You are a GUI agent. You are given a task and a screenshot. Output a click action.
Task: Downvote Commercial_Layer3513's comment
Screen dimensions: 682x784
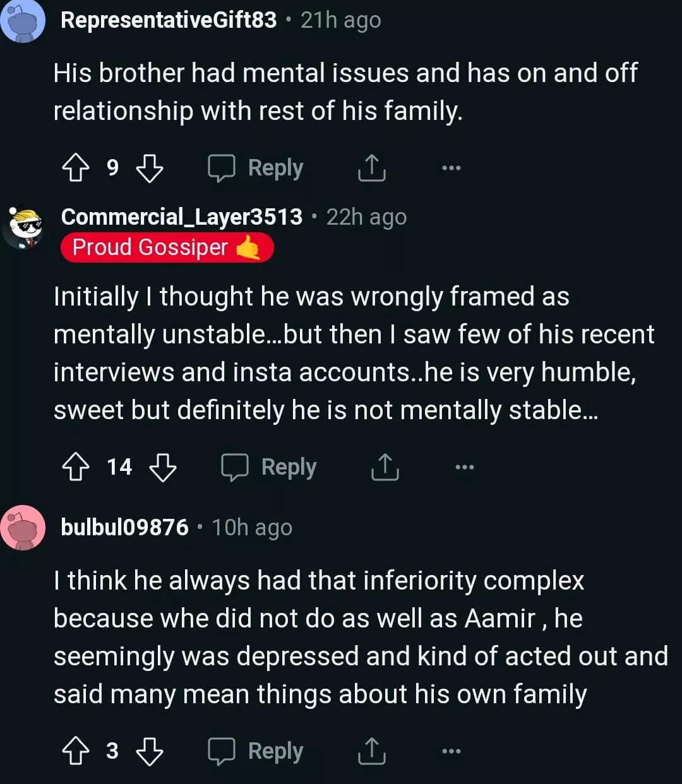point(163,468)
